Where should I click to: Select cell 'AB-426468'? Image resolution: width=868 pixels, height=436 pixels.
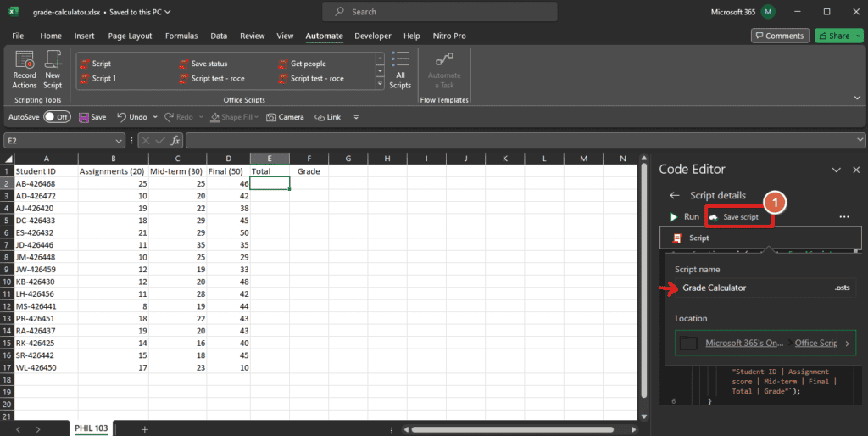tap(46, 183)
